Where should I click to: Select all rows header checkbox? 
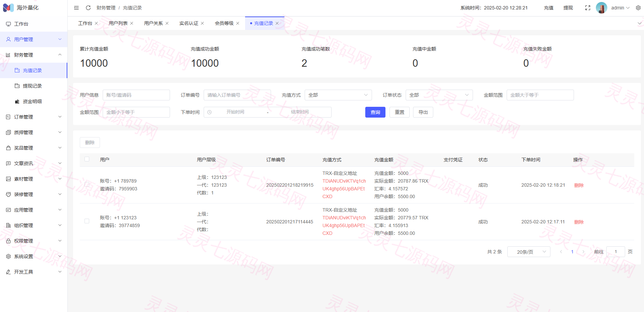click(87, 159)
